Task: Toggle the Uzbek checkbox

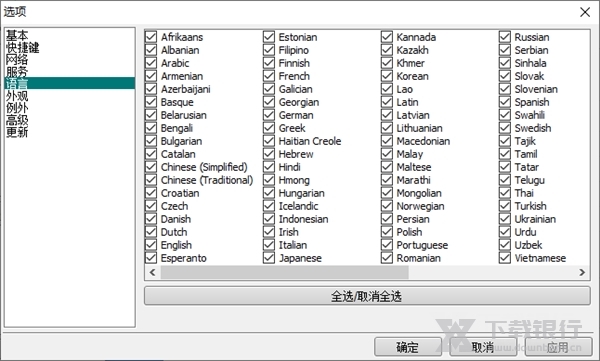Action: 505,245
